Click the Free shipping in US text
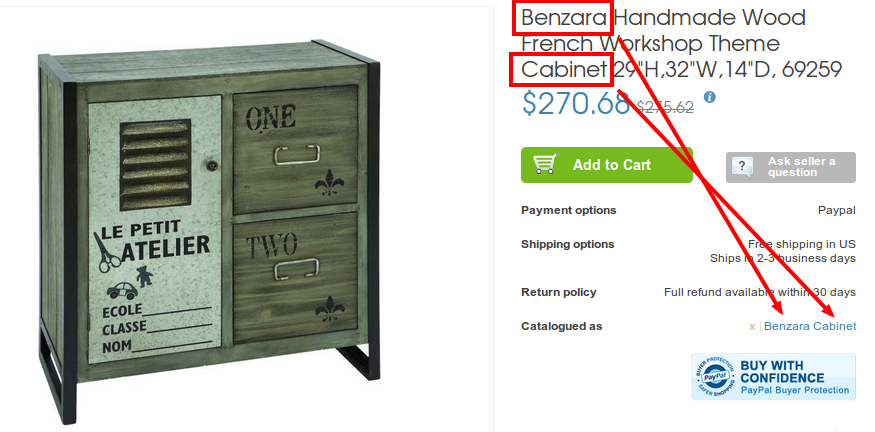The width and height of the screenshot is (875, 432). tap(801, 244)
